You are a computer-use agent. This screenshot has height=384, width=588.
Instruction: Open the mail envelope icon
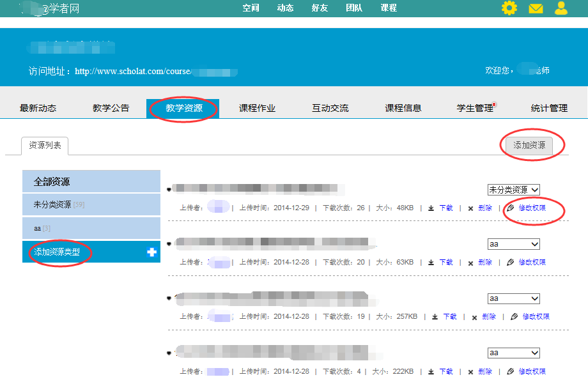536,8
